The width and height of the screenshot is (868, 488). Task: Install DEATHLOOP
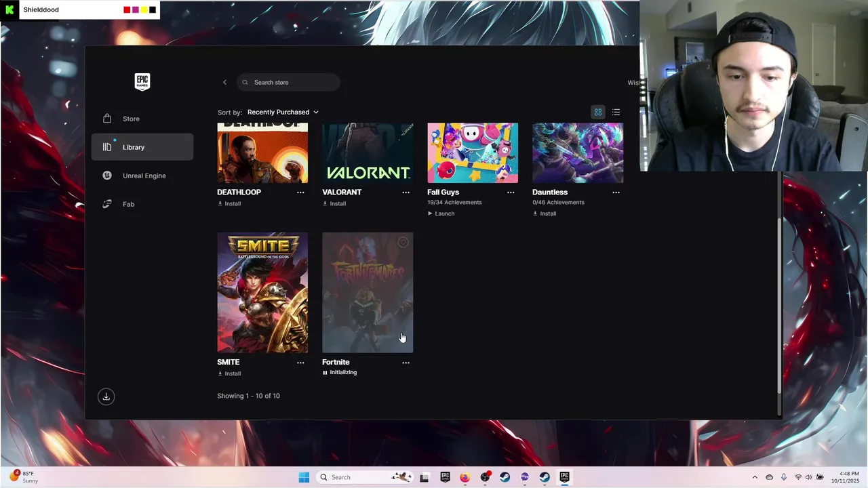coord(229,203)
